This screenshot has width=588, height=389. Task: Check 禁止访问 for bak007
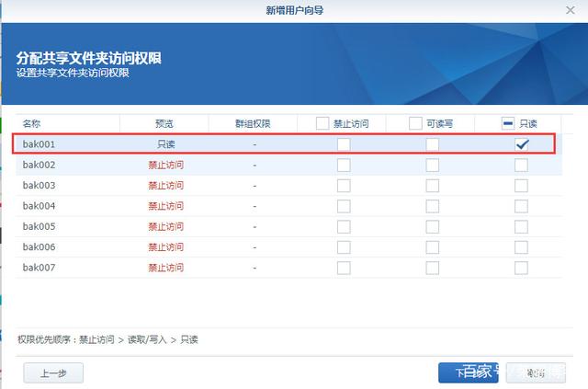coord(344,268)
